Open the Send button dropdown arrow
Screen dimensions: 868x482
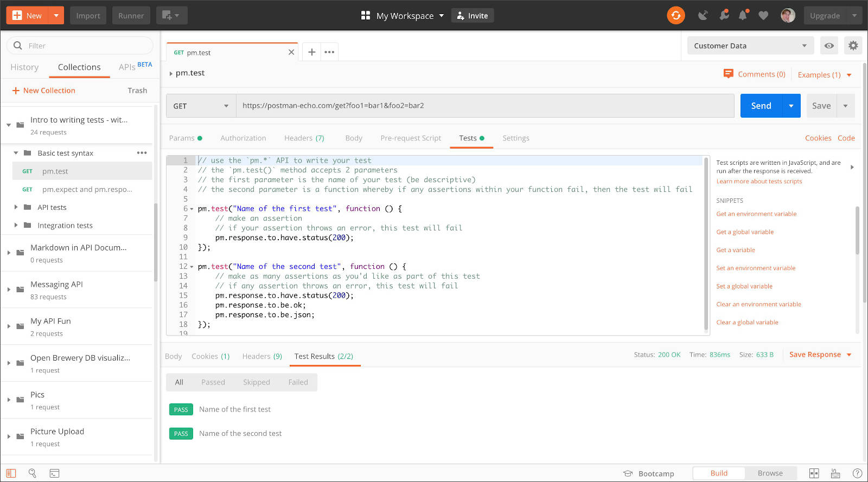[x=791, y=106]
